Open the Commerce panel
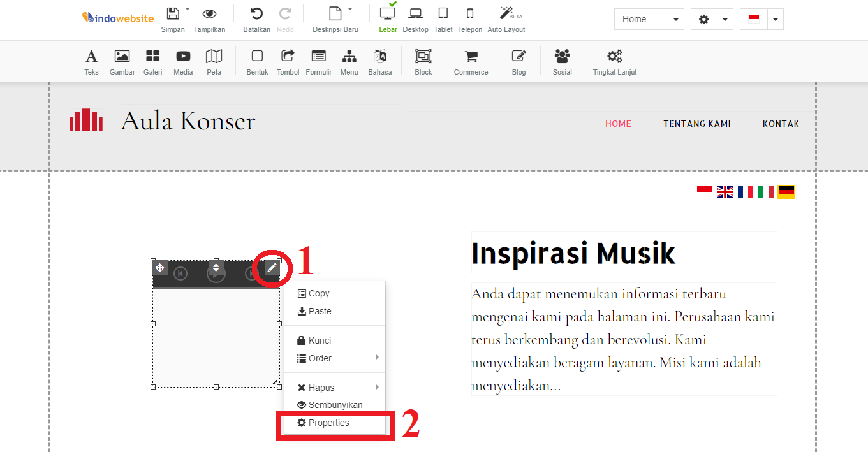The width and height of the screenshot is (868, 452). coord(471,61)
